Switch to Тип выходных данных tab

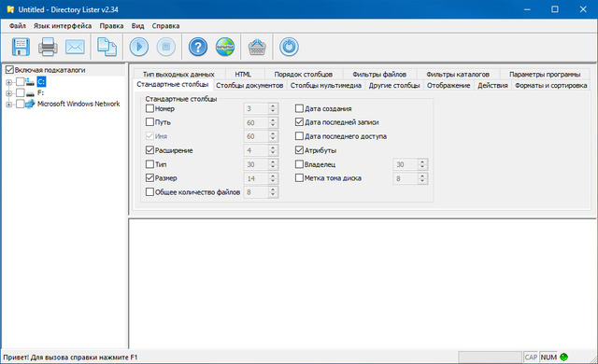click(178, 74)
